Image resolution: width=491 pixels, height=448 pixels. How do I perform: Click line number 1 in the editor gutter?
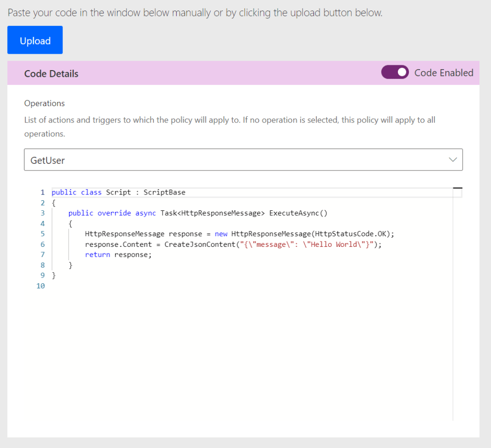point(42,192)
